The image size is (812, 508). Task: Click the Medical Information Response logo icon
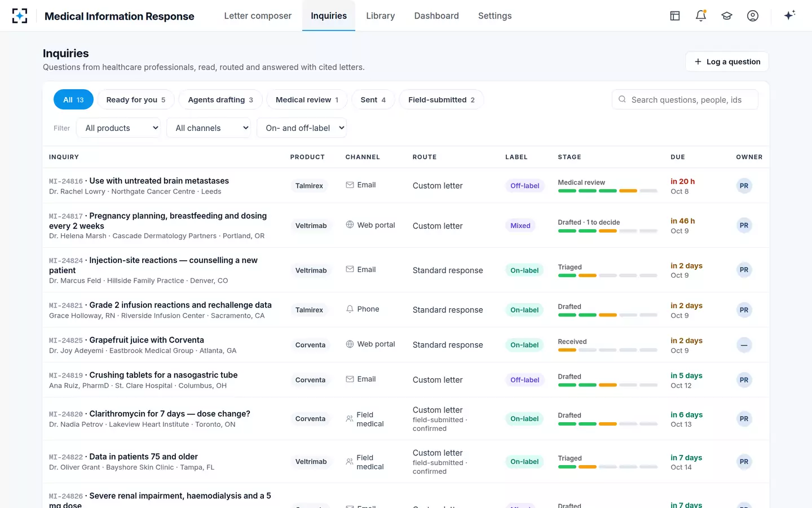[x=20, y=16]
